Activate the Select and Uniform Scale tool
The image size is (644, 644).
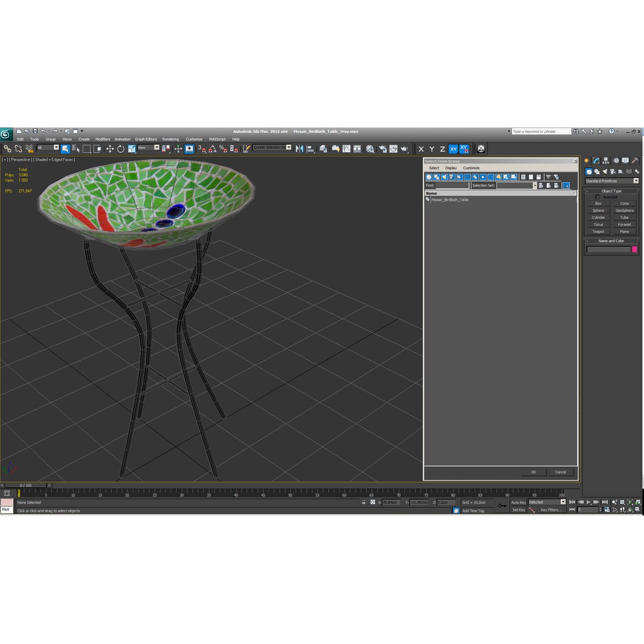[x=131, y=149]
